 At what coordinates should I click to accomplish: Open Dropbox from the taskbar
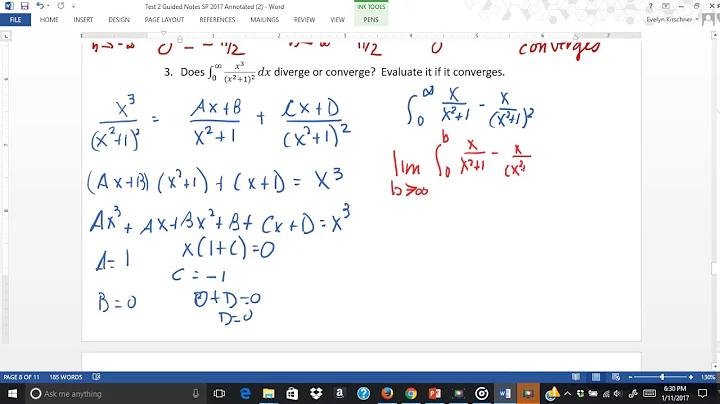point(316,393)
